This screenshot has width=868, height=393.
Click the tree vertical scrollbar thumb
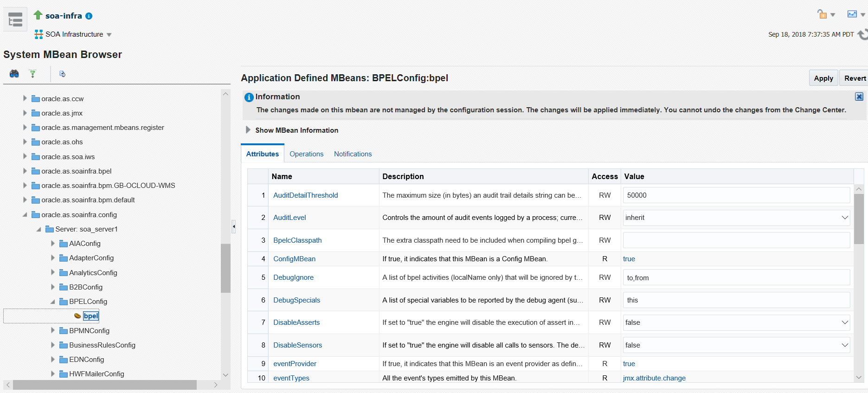[x=225, y=268]
